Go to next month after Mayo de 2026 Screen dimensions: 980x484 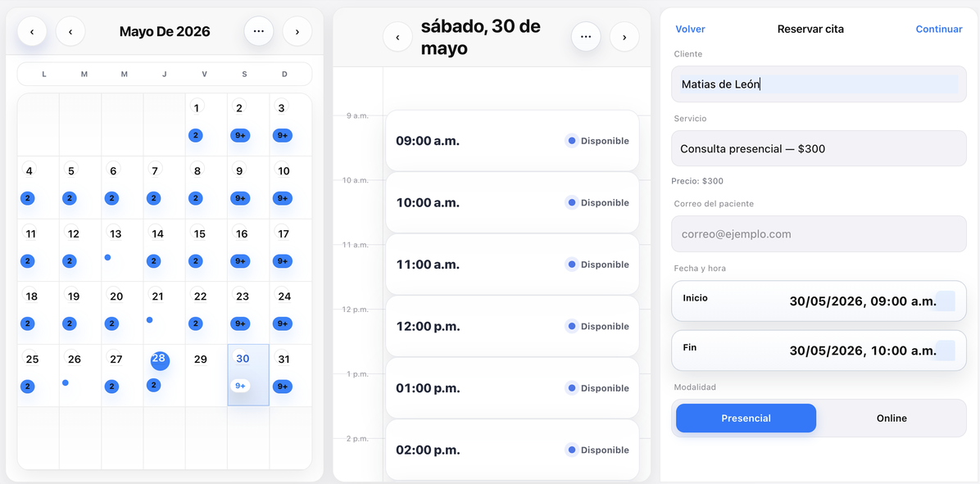297,31
